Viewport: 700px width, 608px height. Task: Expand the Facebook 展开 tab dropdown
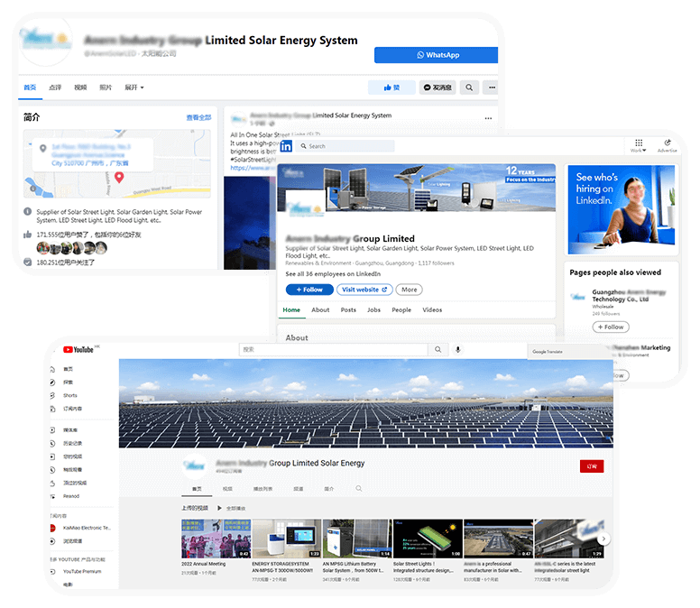(134, 88)
